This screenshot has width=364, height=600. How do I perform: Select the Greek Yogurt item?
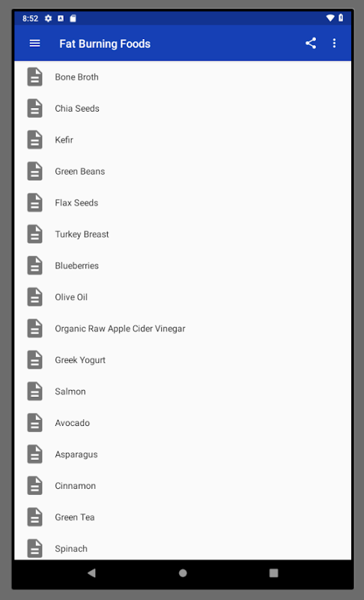point(183,360)
